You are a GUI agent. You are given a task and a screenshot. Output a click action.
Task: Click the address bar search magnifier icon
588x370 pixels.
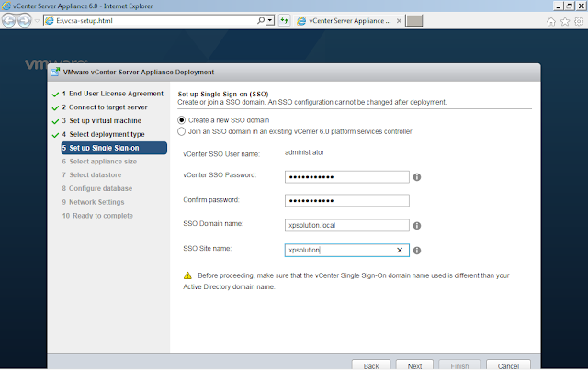point(261,20)
